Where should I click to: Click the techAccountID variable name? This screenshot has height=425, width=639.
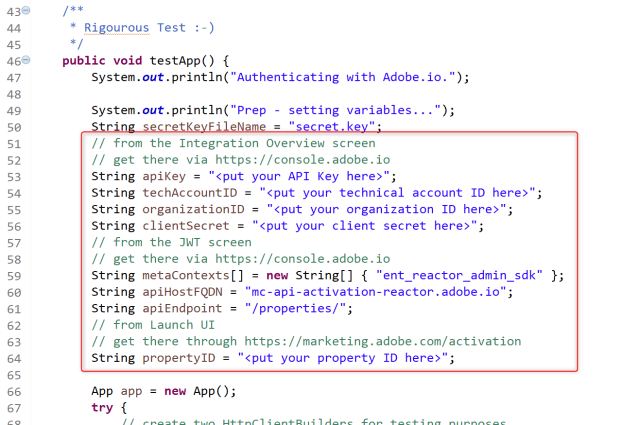pyautogui.click(x=189, y=193)
